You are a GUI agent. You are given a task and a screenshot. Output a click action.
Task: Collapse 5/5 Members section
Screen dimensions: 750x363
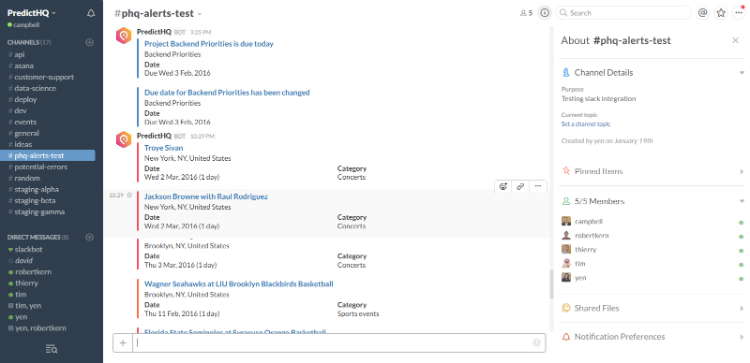tap(742, 201)
